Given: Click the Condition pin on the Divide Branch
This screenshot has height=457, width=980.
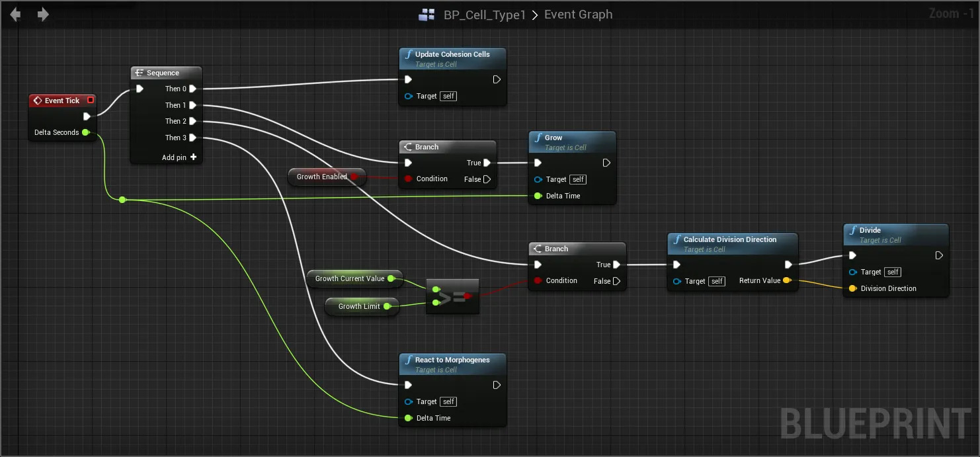Looking at the screenshot, I should 538,280.
